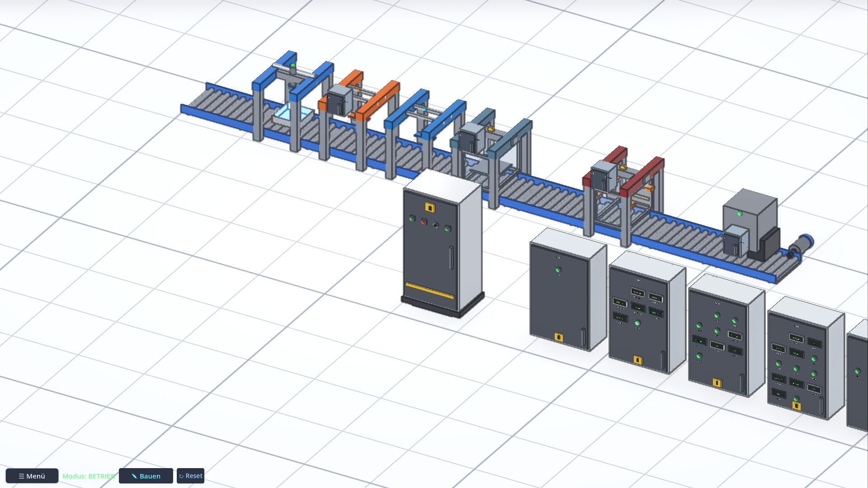868x488 pixels.
Task: Click the Modus: BETRIEB status label
Action: pos(89,476)
